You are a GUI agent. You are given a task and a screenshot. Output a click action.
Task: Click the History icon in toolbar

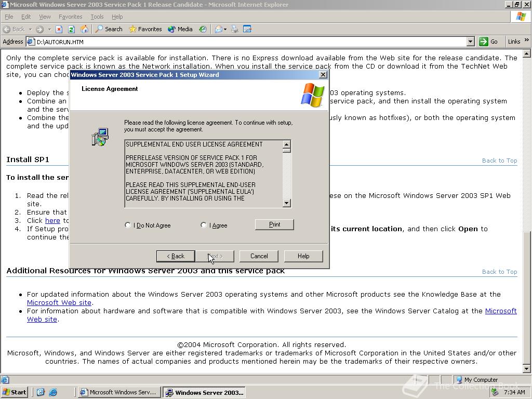point(203,29)
